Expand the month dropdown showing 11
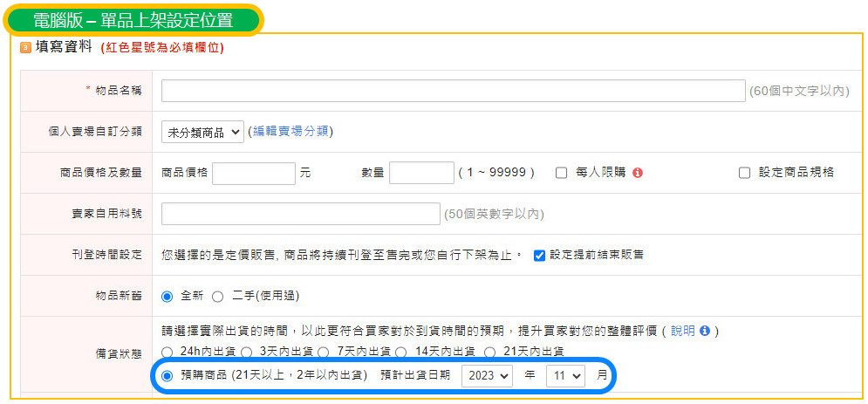 (x=565, y=377)
